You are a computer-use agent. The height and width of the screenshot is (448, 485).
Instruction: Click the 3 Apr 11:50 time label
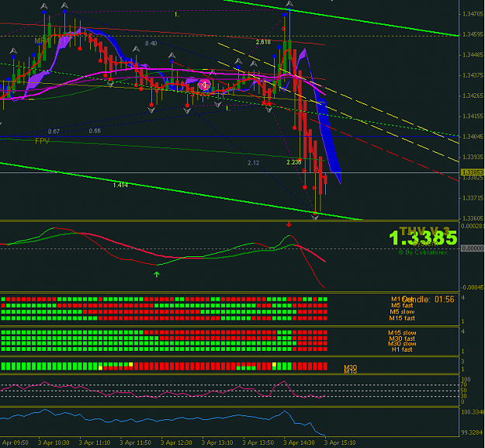click(135, 443)
